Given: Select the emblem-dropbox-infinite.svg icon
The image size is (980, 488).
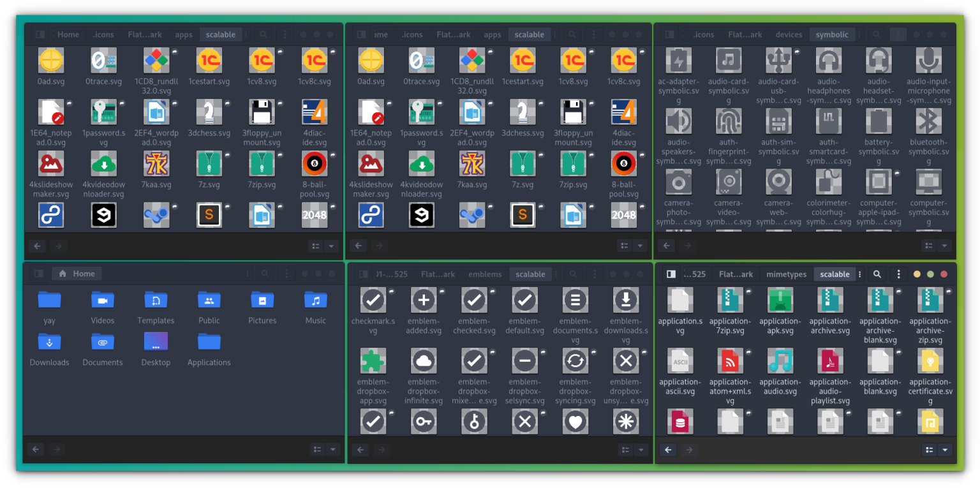Looking at the screenshot, I should point(424,360).
